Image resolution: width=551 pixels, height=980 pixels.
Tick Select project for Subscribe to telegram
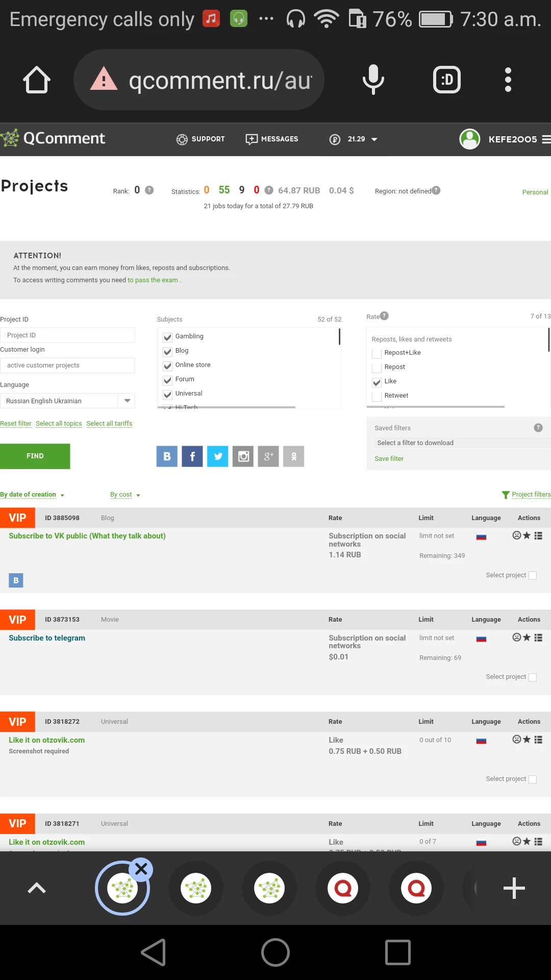click(533, 677)
